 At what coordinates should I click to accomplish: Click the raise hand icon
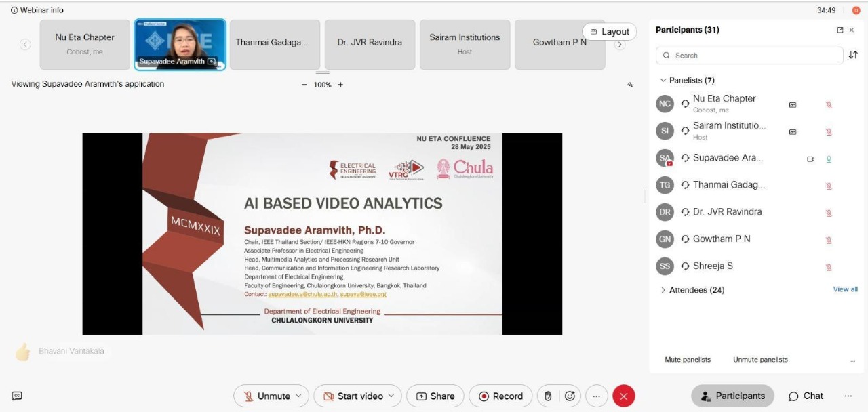coord(548,396)
